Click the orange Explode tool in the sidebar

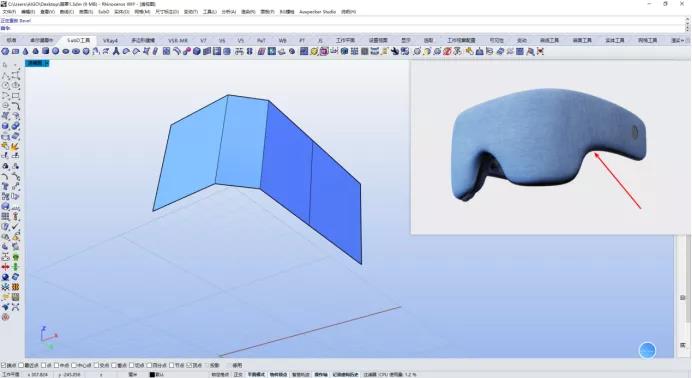coord(15,146)
